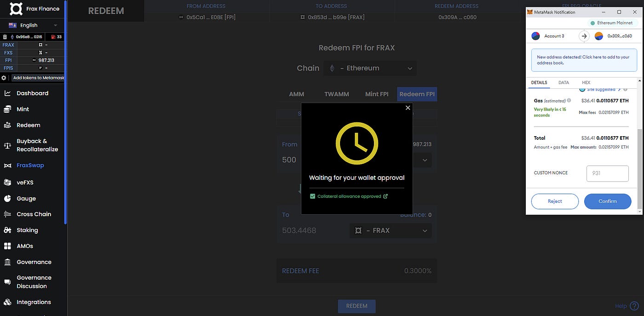
Task: Click the MetaMask fox title icon
Action: [530, 12]
